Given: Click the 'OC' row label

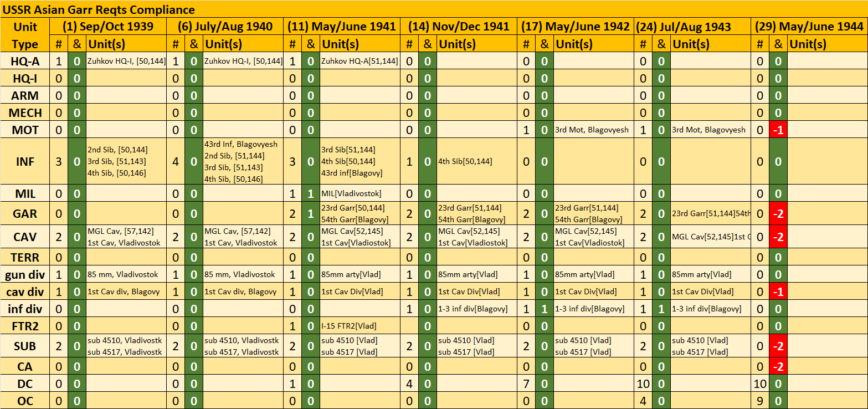Looking at the screenshot, I should 25,401.
